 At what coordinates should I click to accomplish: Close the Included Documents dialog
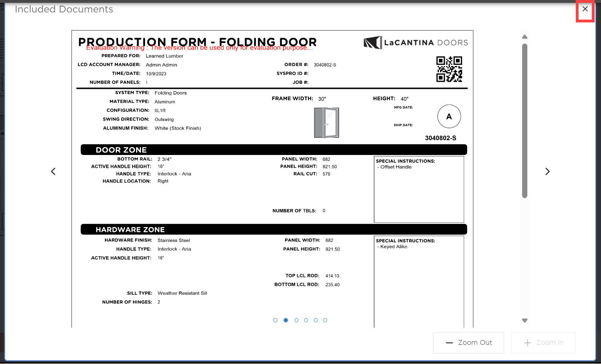585,9
